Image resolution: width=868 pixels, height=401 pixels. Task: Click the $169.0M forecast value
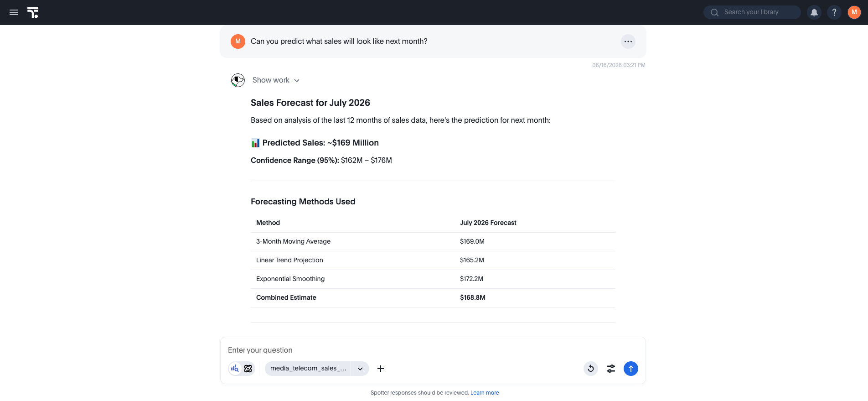[472, 241]
